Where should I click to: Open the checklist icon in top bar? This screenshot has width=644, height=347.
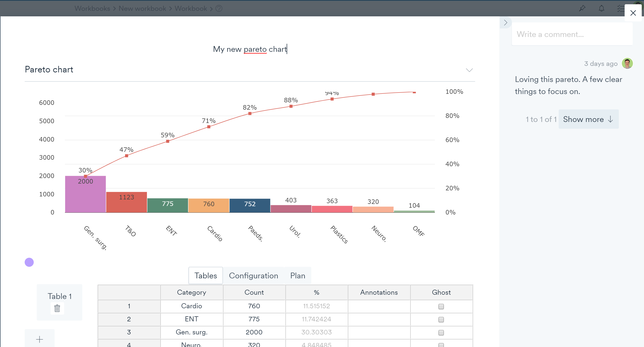pyautogui.click(x=621, y=9)
